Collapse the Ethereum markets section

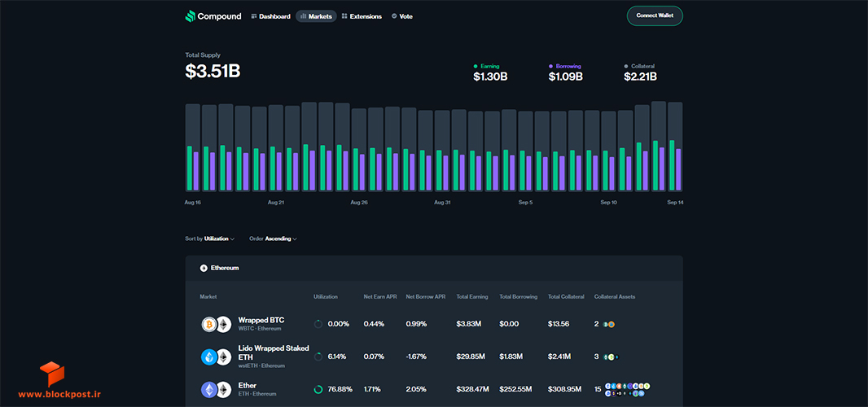pyautogui.click(x=219, y=268)
